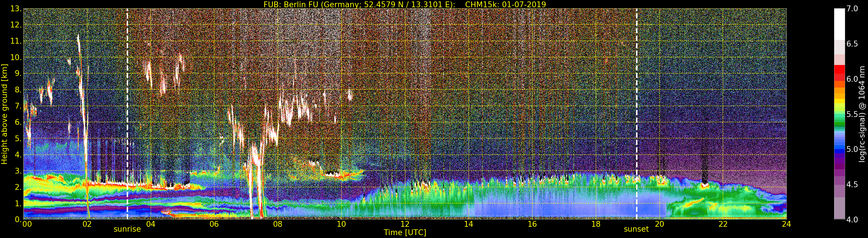Click the "04" tick on the time axis
This screenshot has height=238, width=868.
tap(151, 224)
